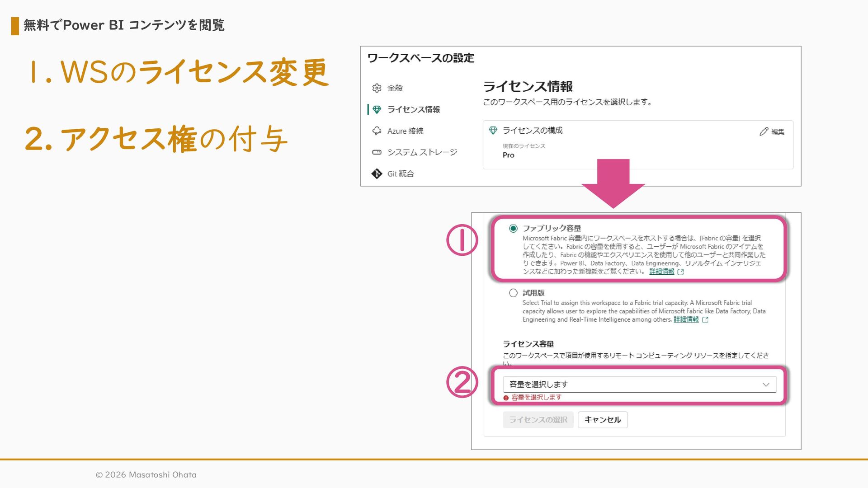Click the dropdown chevron arrow for capacity
Screen dimensions: 868x488
point(766,385)
